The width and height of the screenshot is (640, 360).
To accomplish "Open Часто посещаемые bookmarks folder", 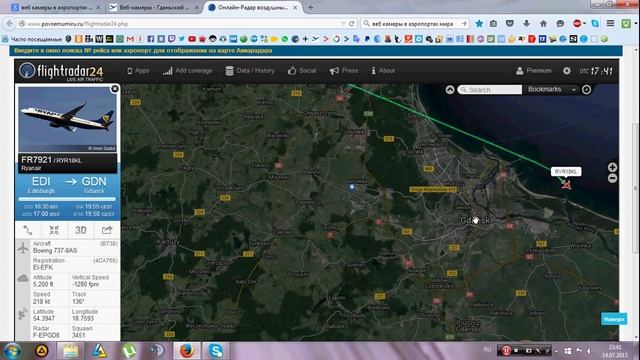I will point(32,39).
